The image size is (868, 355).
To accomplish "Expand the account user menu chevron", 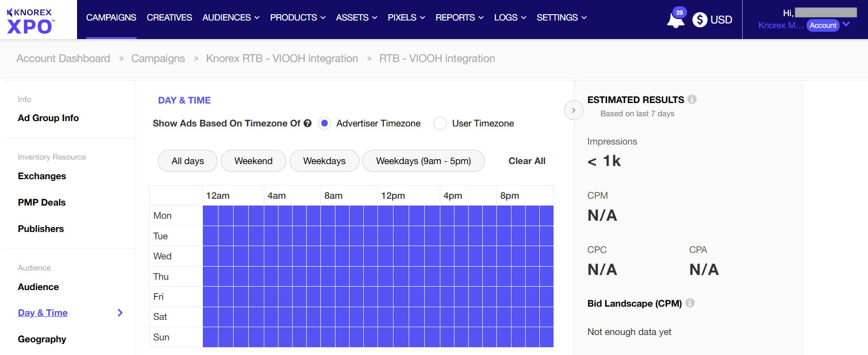I will 846,24.
